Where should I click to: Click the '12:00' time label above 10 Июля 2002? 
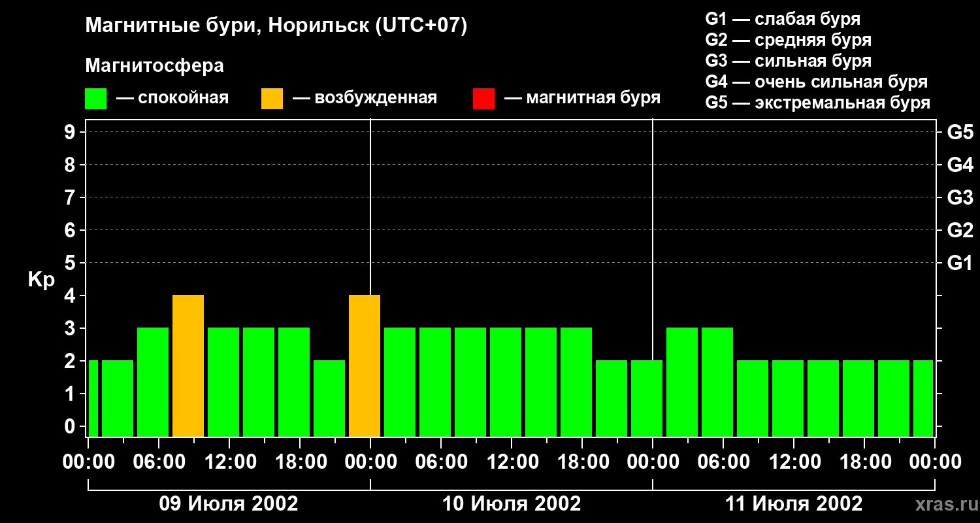point(512,462)
